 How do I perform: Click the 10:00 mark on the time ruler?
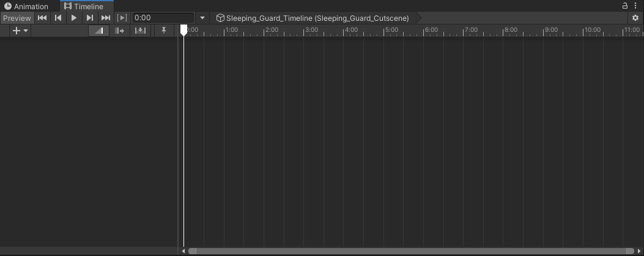[x=592, y=29]
